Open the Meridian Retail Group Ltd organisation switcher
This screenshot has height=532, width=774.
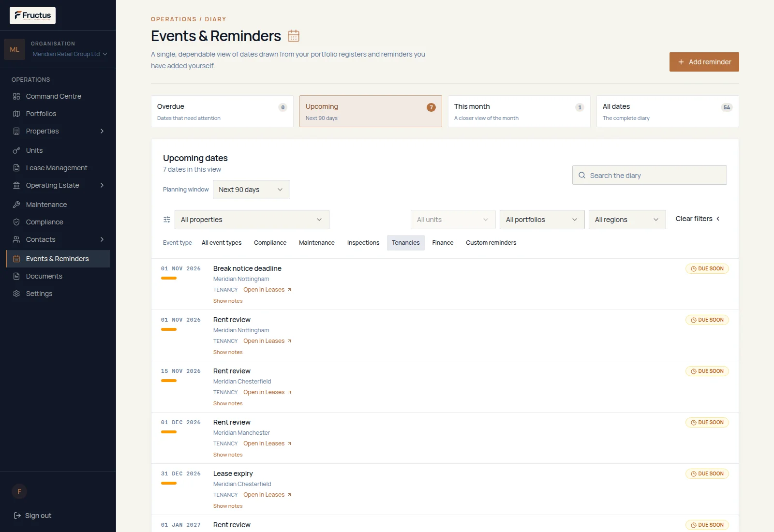[x=70, y=54]
